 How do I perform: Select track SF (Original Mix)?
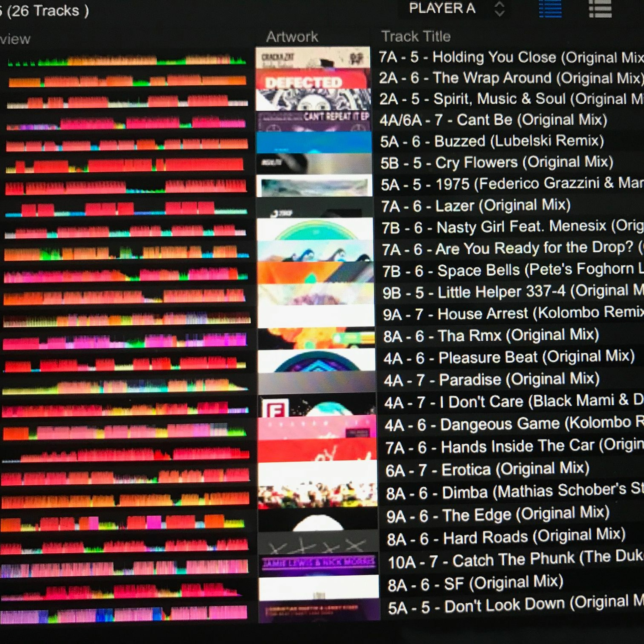point(476,584)
